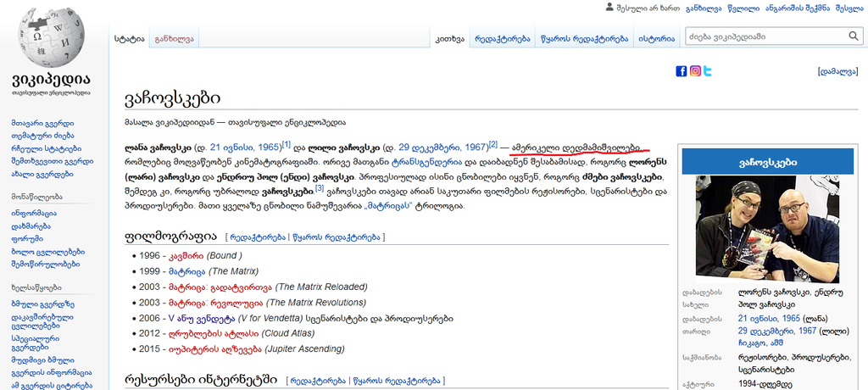
Task: Click the 1965 year link in intro
Action: 270,148
